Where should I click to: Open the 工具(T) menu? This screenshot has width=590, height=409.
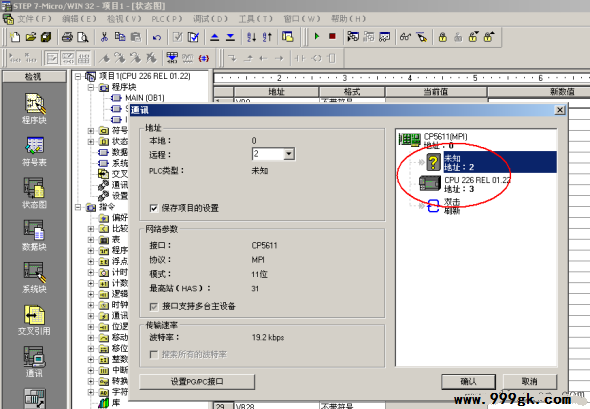pyautogui.click(x=255, y=19)
